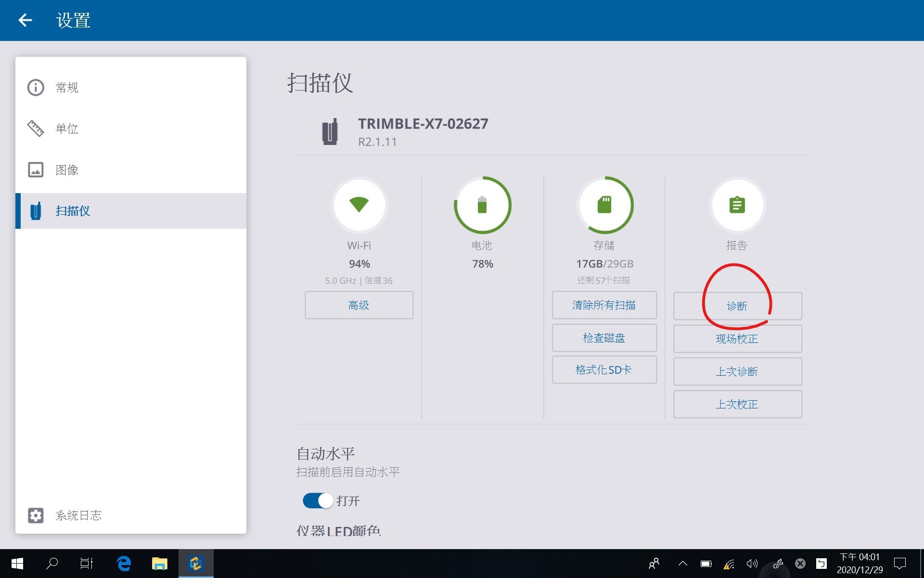This screenshot has width=924, height=578.
Task: Click firmware version text R2.1.11
Action: pos(377,142)
